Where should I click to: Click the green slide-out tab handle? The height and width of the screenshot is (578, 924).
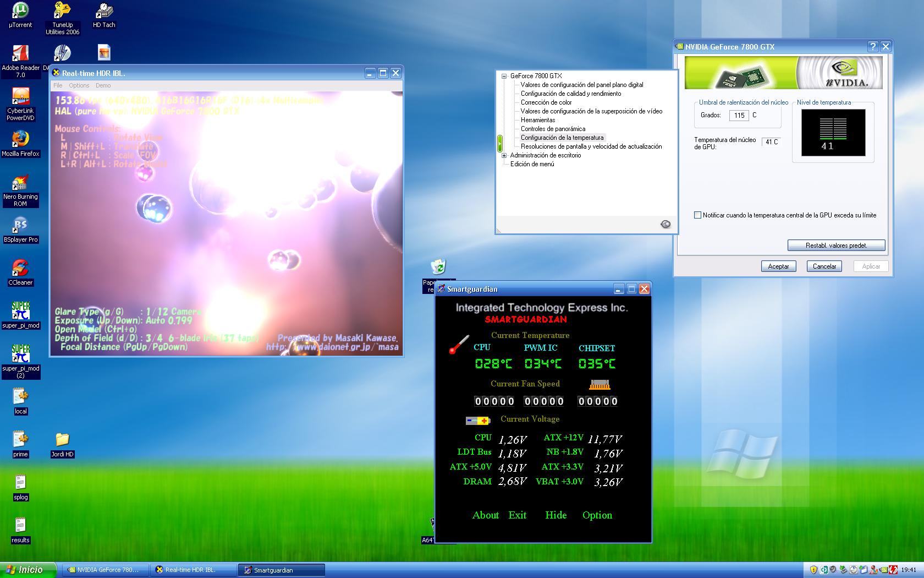(499, 143)
